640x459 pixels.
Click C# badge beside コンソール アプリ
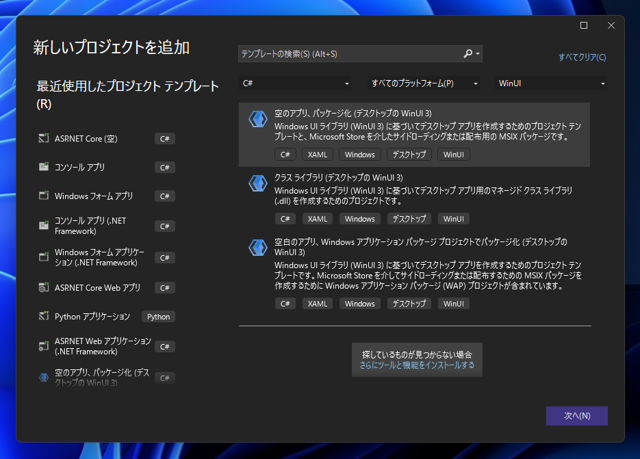click(164, 167)
